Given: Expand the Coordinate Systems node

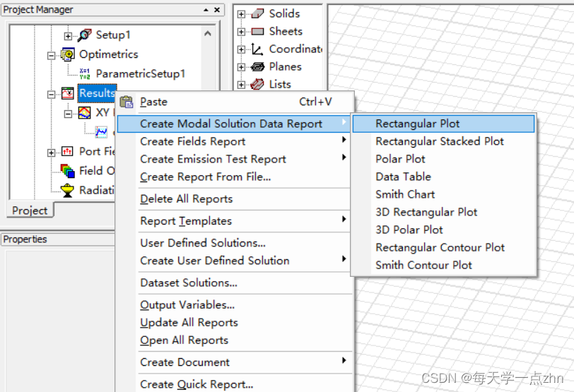Looking at the screenshot, I should (x=241, y=49).
